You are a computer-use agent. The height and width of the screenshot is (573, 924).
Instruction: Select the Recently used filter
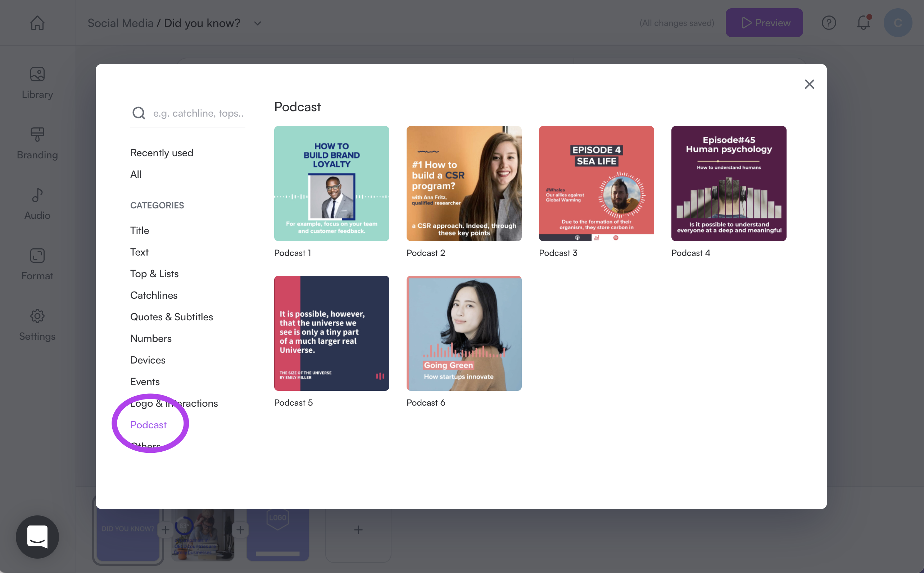(162, 153)
